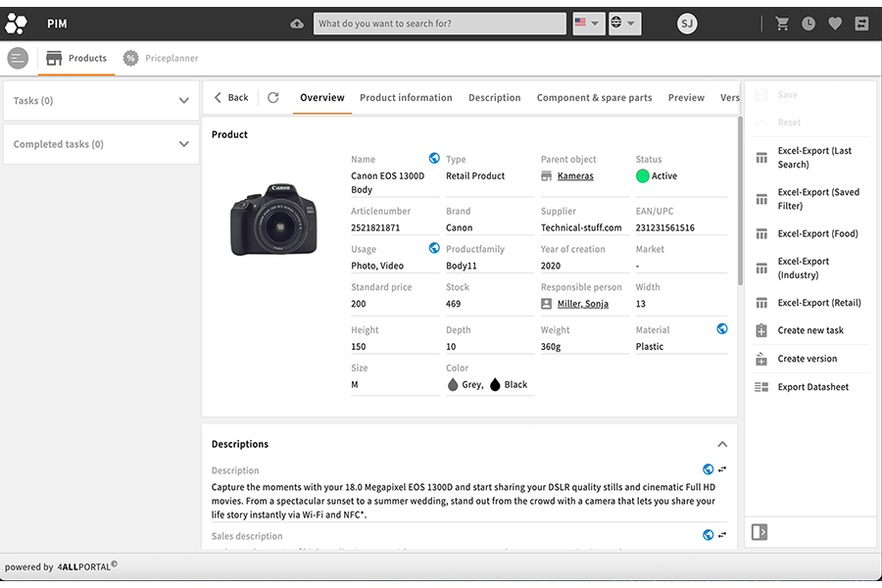Click the Grey color droplet swatch
This screenshot has height=588, width=882.
click(x=453, y=385)
